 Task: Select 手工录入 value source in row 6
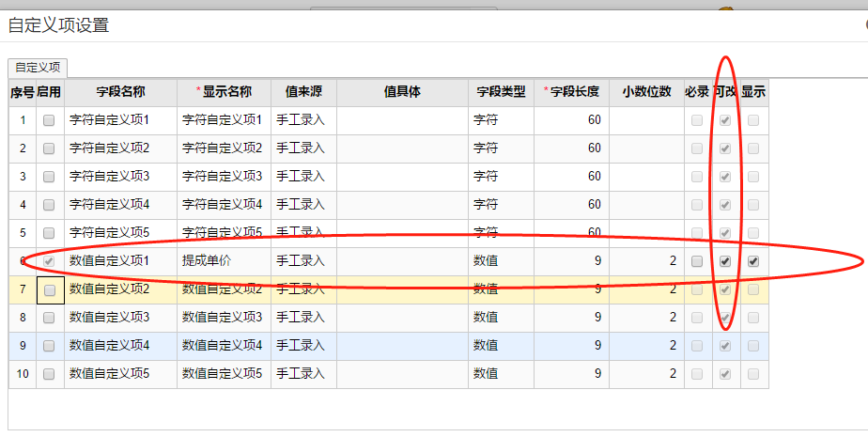[303, 261]
